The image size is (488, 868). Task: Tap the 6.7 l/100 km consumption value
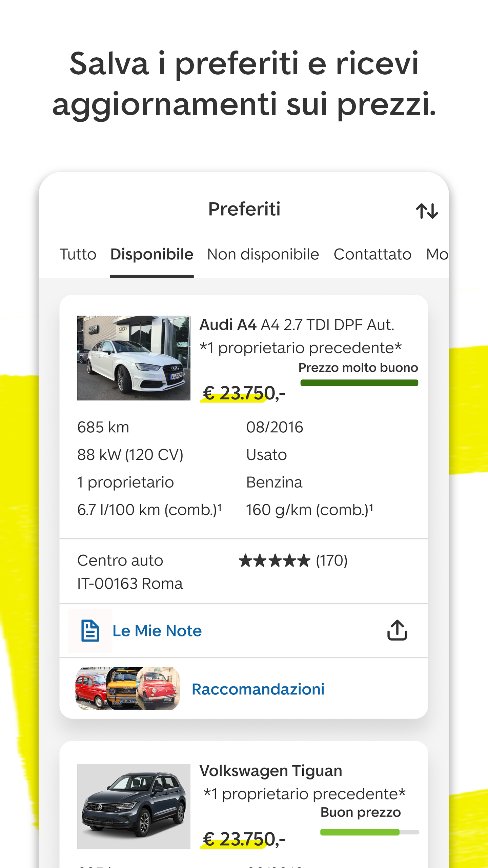pyautogui.click(x=149, y=510)
